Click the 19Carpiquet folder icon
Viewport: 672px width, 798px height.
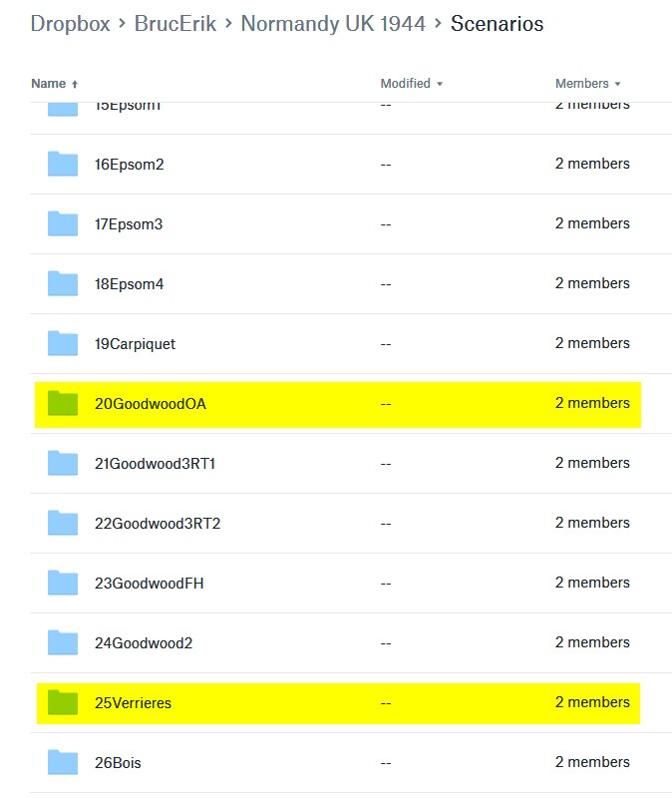tap(62, 344)
